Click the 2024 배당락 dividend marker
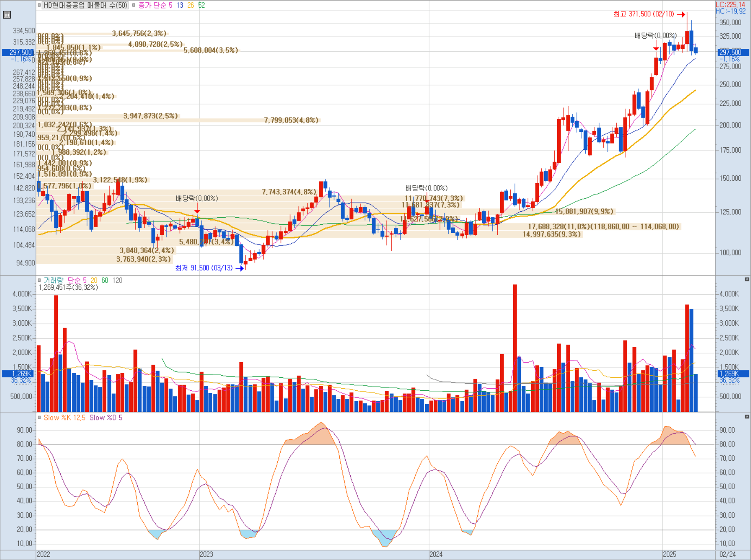 click(x=426, y=198)
